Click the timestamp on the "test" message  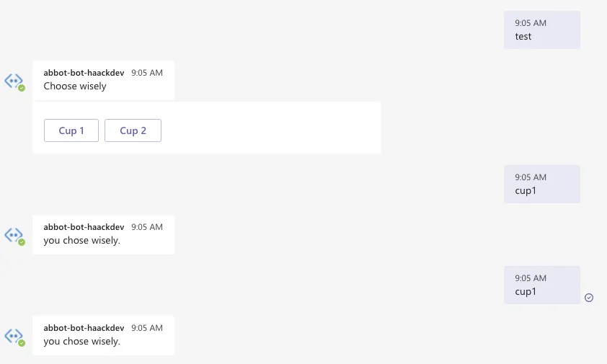click(531, 23)
